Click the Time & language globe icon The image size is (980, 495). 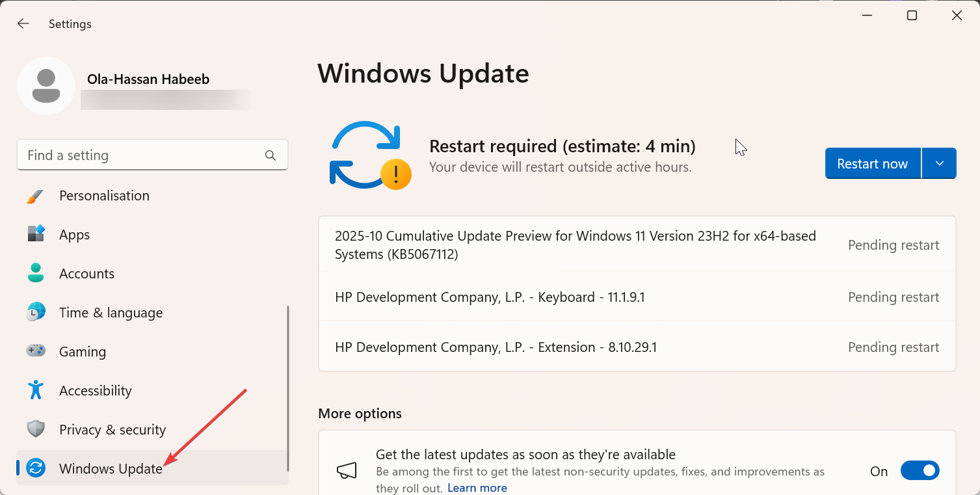click(36, 312)
